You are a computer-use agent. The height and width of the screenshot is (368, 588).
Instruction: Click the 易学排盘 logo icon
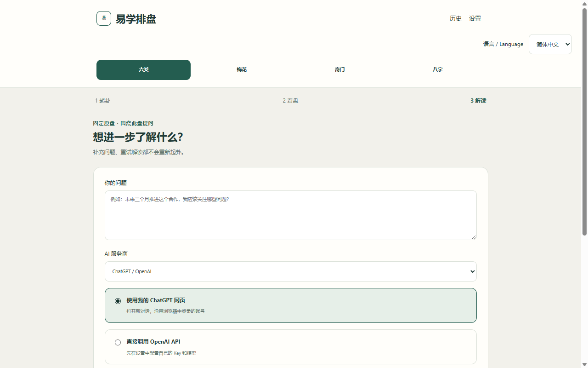[104, 18]
